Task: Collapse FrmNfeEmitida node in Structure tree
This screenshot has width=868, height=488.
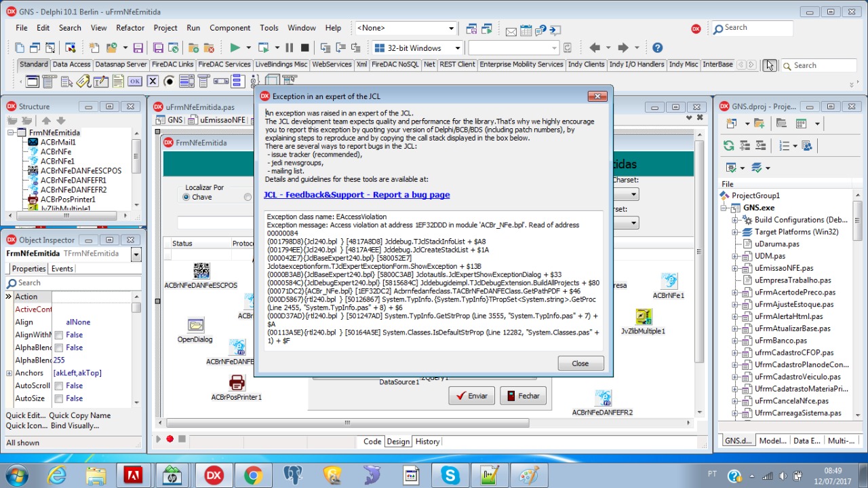Action: 11,132
